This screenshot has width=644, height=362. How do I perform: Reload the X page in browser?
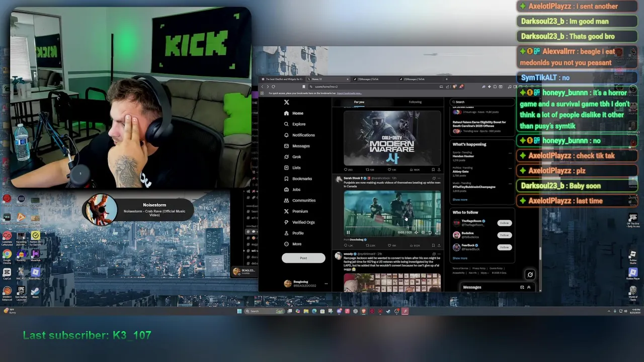click(x=274, y=86)
